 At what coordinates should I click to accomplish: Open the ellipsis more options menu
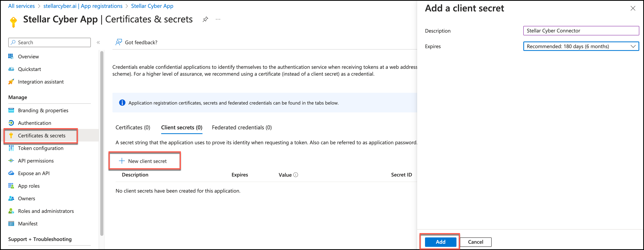pyautogui.click(x=218, y=19)
